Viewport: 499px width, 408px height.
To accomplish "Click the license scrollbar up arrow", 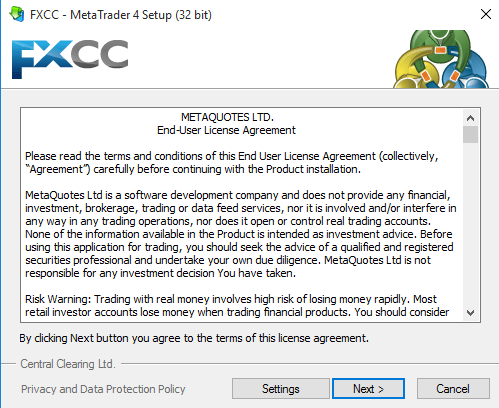I will pos(470,118).
